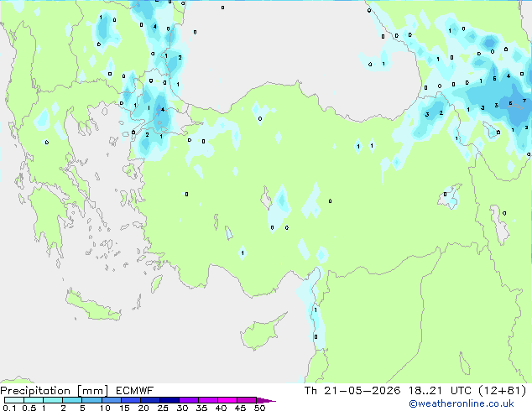The height and width of the screenshot is (411, 532).
Task: Click the legend label '40'
Action: 221,408
